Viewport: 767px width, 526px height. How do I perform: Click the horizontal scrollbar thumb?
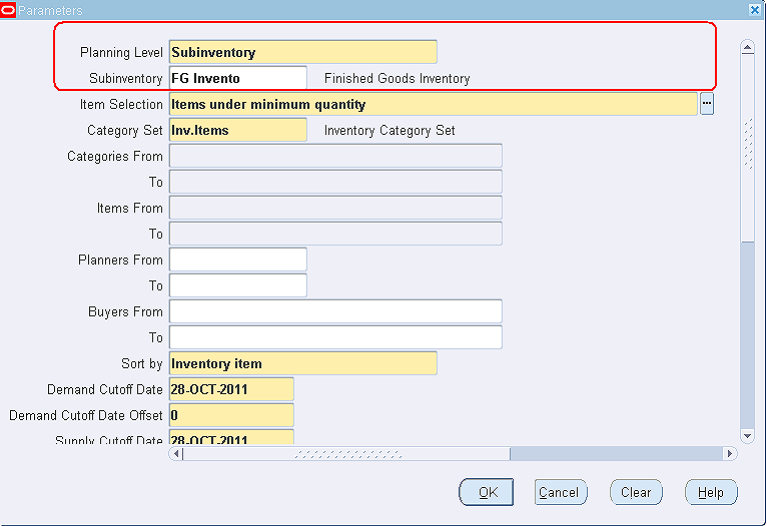346,454
